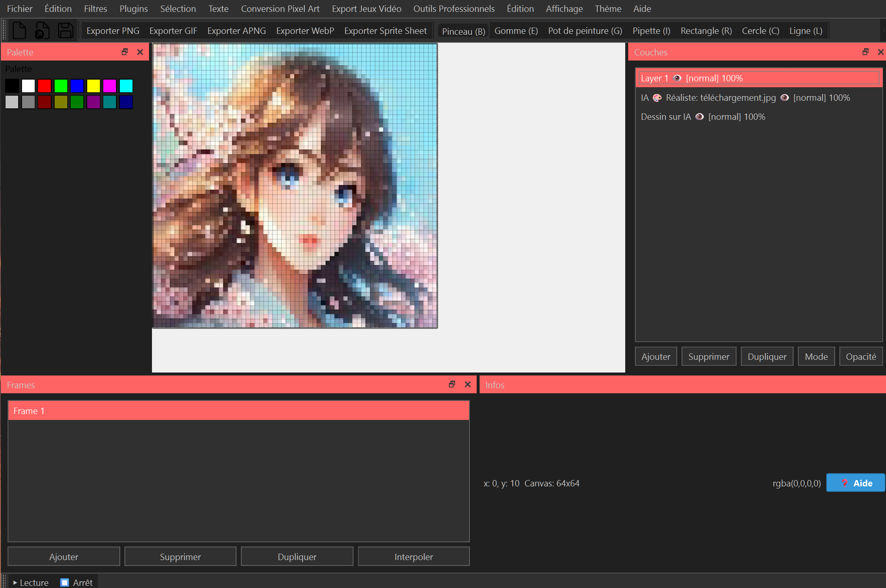Click the palette icon on IA layer
Screen dimensions: 886x588
[657, 98]
